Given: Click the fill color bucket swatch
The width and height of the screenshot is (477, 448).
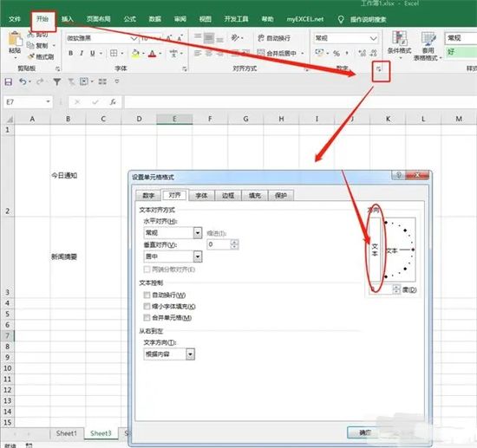Looking at the screenshot, I should click(135, 54).
